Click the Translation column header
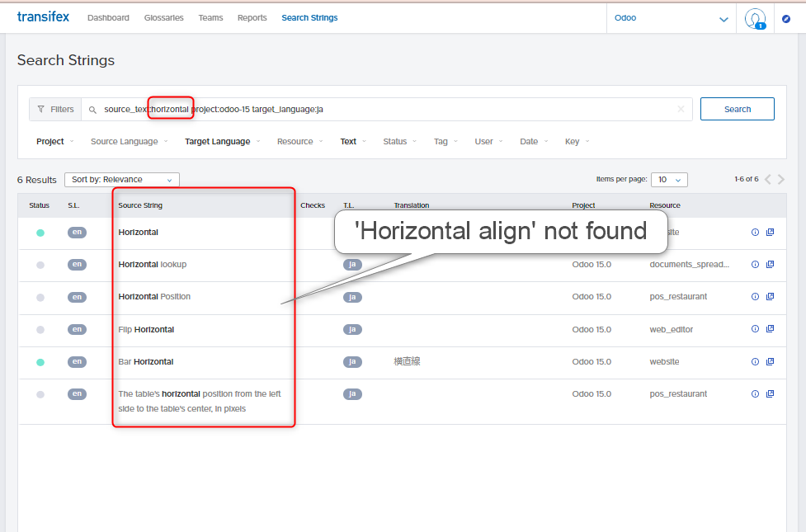 point(412,205)
